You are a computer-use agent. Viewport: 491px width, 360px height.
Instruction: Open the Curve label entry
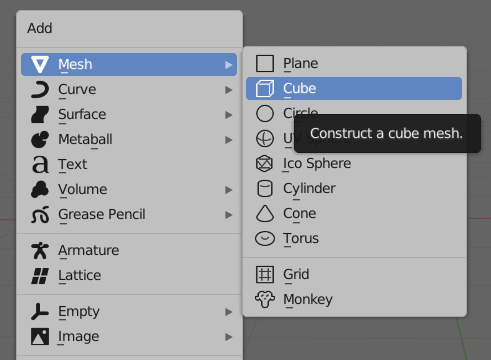pos(77,89)
